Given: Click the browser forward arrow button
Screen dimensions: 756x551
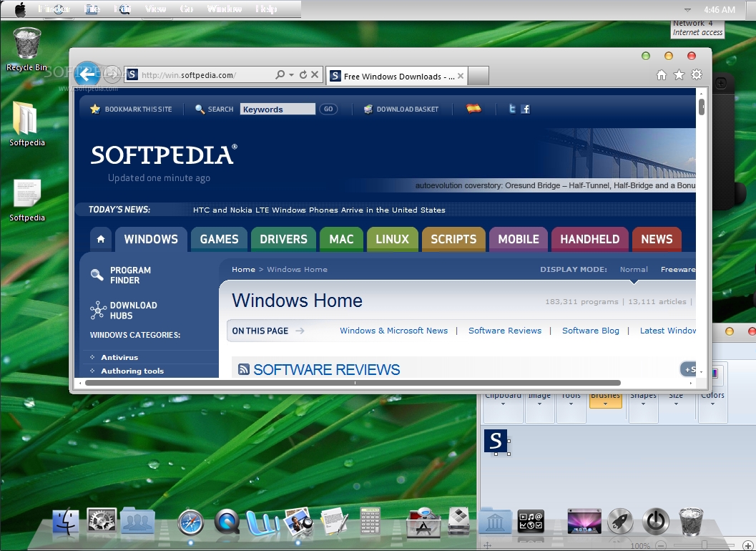Looking at the screenshot, I should (x=112, y=74).
